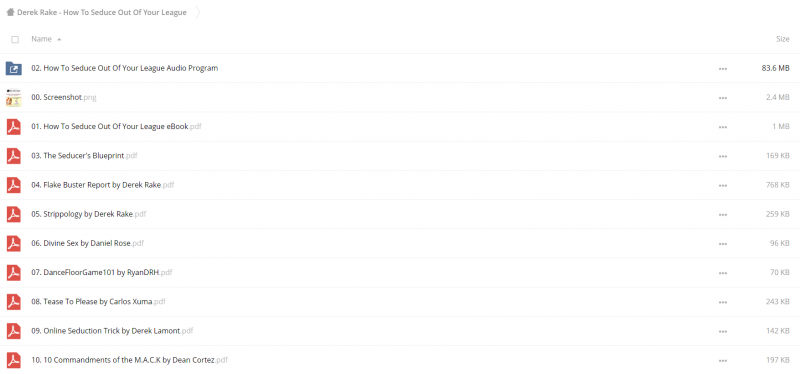Click the PDF icon for DanceFloorGame101 file
800x374 pixels.
[x=14, y=272]
